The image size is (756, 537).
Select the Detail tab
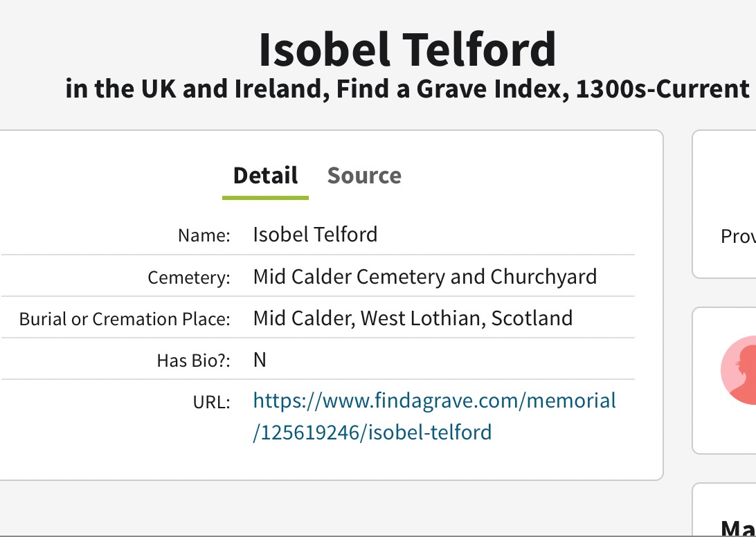pyautogui.click(x=265, y=176)
